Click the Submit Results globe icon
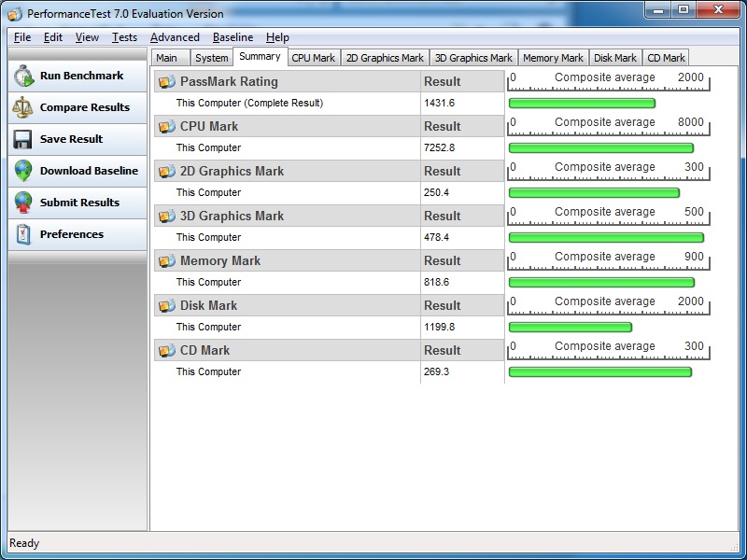The height and width of the screenshot is (560, 747). [22, 203]
